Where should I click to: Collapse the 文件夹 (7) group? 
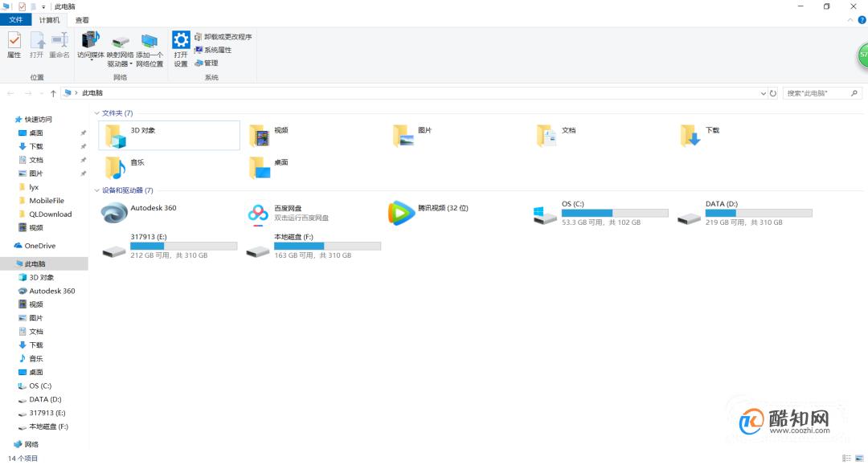coord(97,112)
